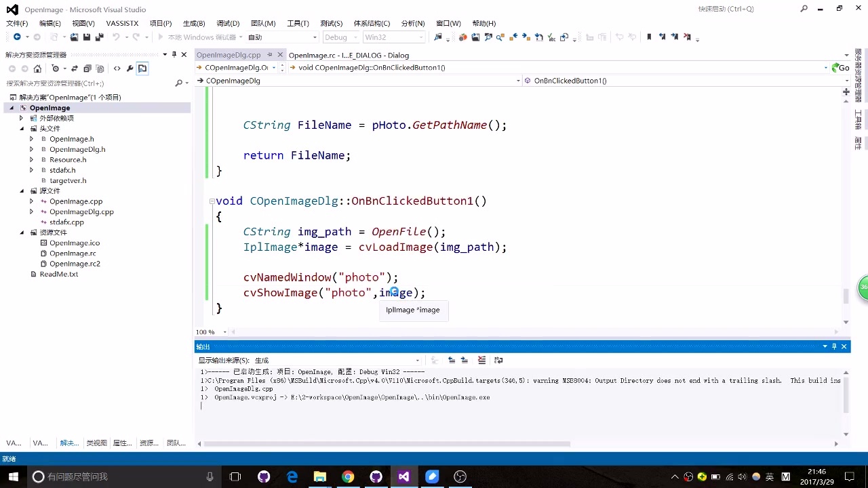The image size is (868, 488).
Task: Switch to 解决... bottom tab
Action: coord(69,443)
